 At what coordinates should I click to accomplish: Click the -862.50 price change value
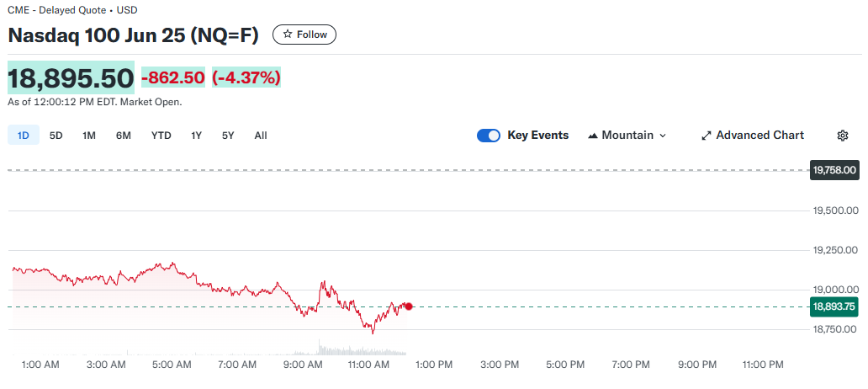click(173, 78)
